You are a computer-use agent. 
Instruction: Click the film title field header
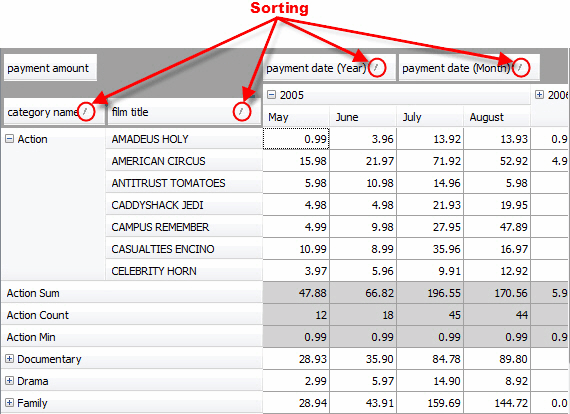184,112
